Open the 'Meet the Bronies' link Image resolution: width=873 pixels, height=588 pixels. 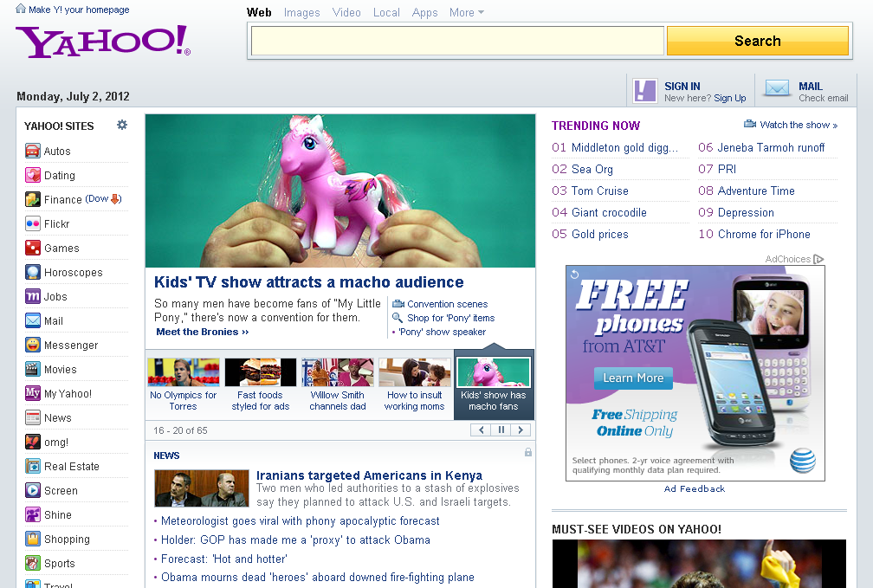click(202, 332)
